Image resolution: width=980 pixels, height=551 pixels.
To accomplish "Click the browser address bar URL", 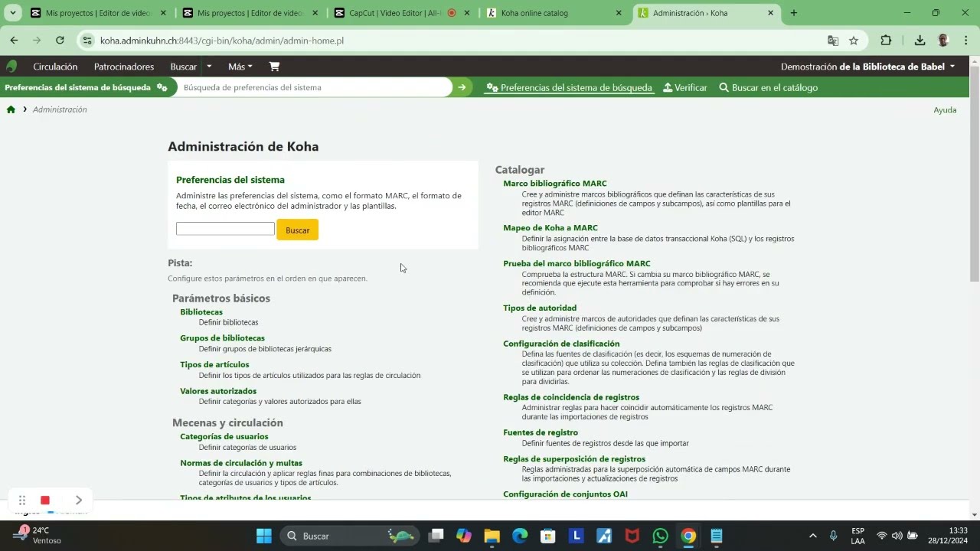I will point(222,41).
